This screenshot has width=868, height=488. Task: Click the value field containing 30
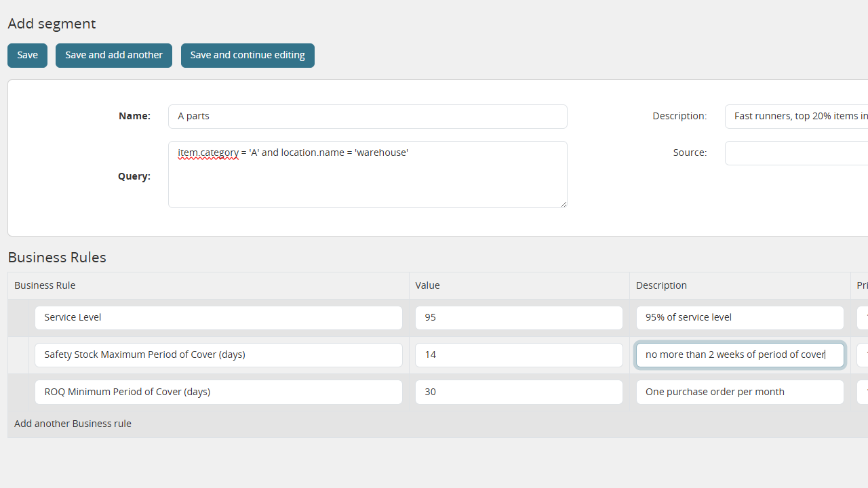point(519,392)
